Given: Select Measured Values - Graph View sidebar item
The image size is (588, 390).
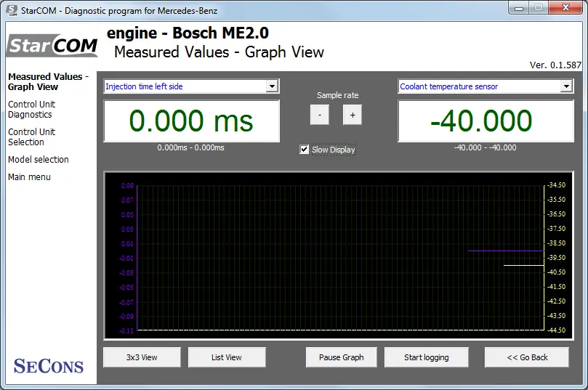Looking at the screenshot, I should pos(48,81).
